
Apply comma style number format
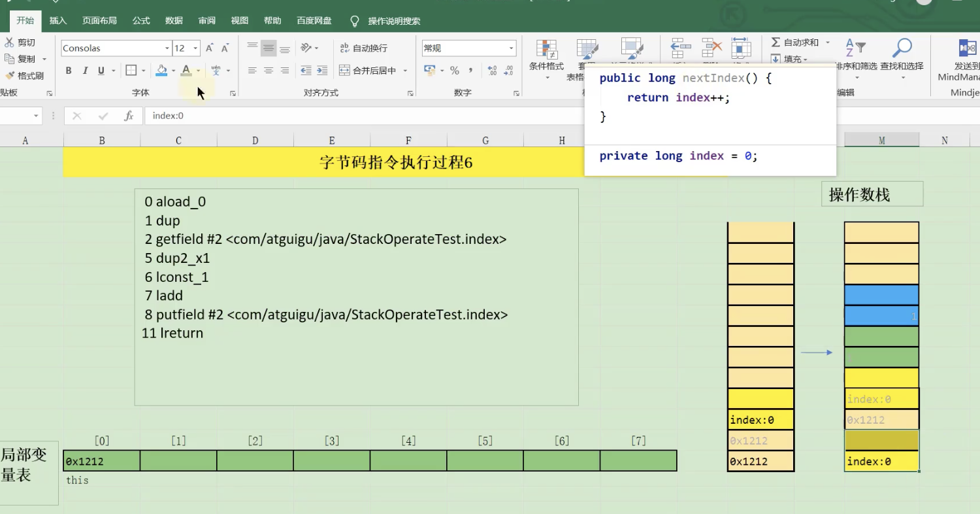[472, 71]
